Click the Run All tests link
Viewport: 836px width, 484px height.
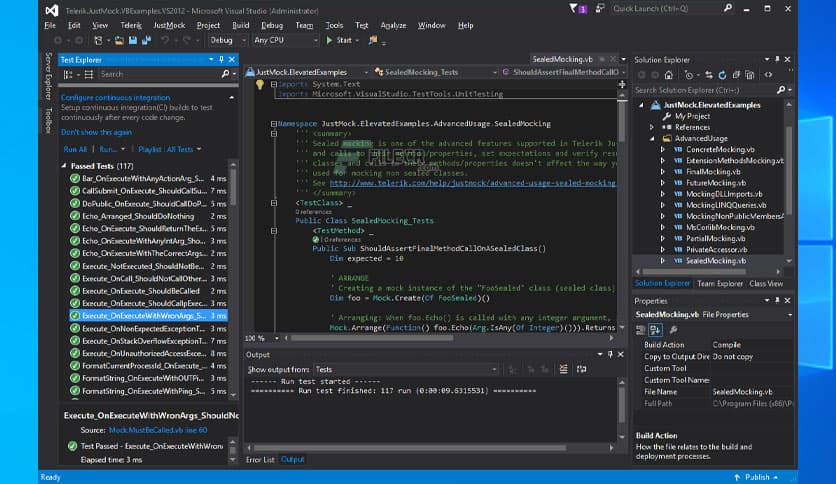[x=74, y=149]
